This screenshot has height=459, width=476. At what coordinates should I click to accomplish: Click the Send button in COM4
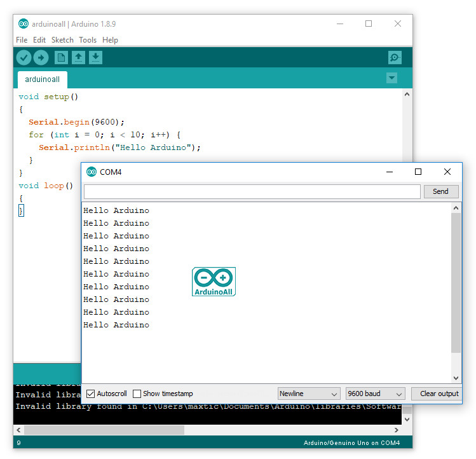441,191
